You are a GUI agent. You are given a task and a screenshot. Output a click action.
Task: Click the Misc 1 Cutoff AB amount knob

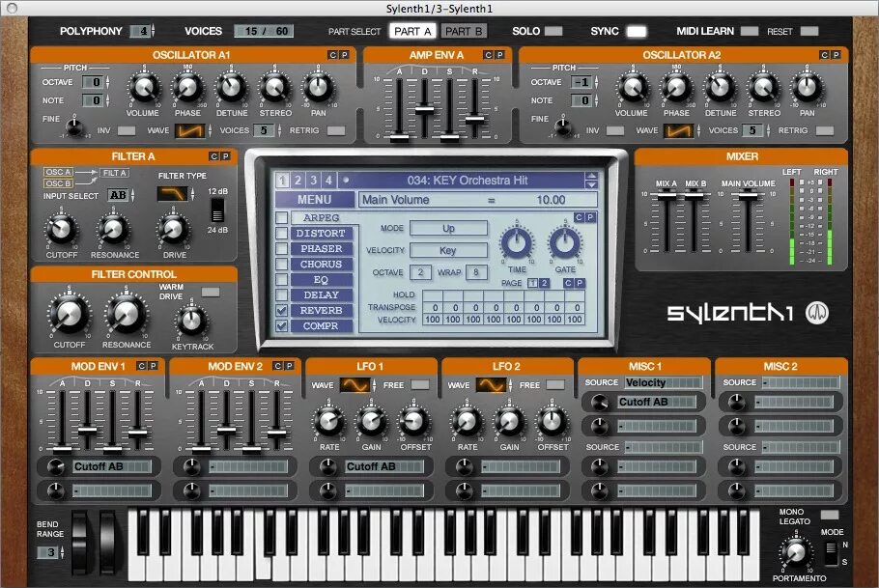pos(600,402)
